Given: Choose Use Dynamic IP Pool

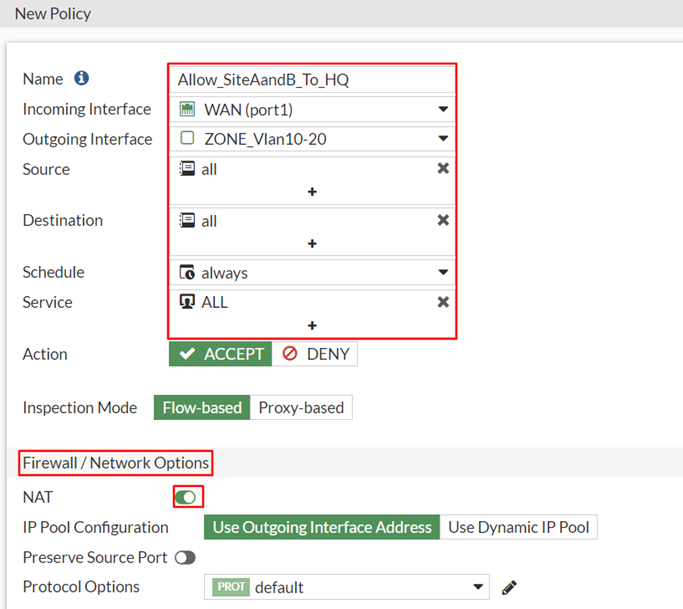Looking at the screenshot, I should [x=519, y=527].
